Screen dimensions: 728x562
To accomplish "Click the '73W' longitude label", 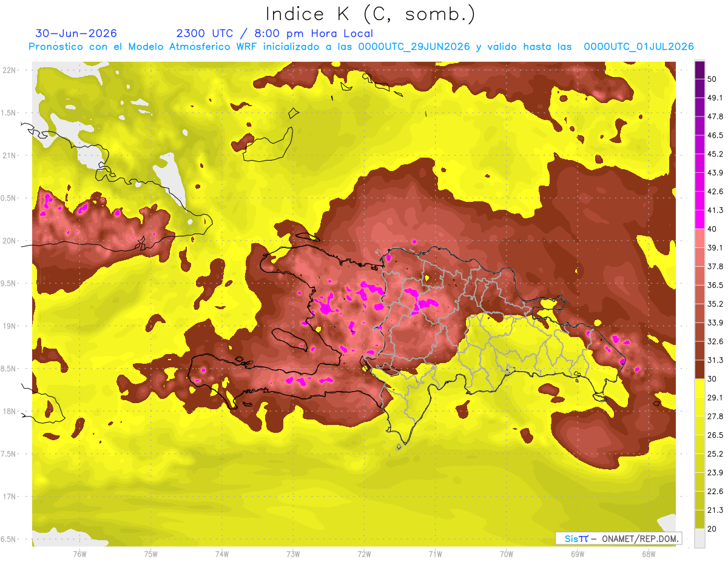I will pyautogui.click(x=293, y=554).
